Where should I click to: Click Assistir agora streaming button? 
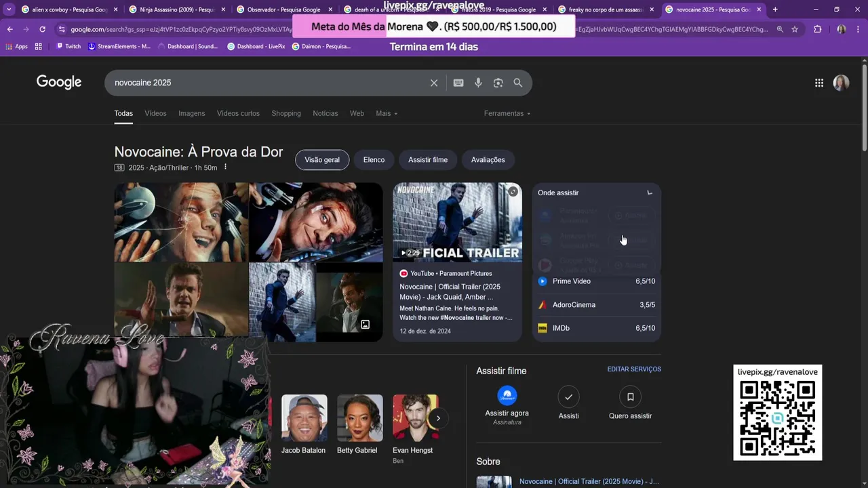[x=507, y=405]
